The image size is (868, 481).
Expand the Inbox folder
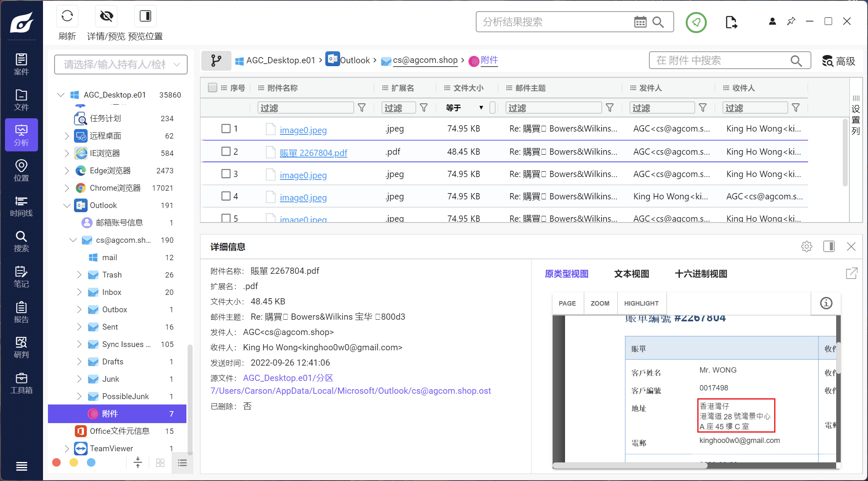point(79,292)
